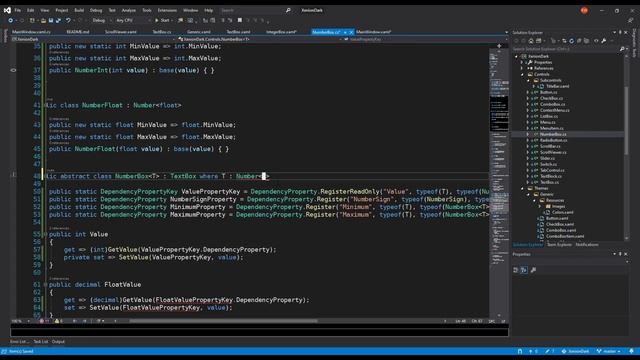This screenshot has height=360, width=640.
Task: Switch to the README.md editor tab
Action: [x=78, y=32]
